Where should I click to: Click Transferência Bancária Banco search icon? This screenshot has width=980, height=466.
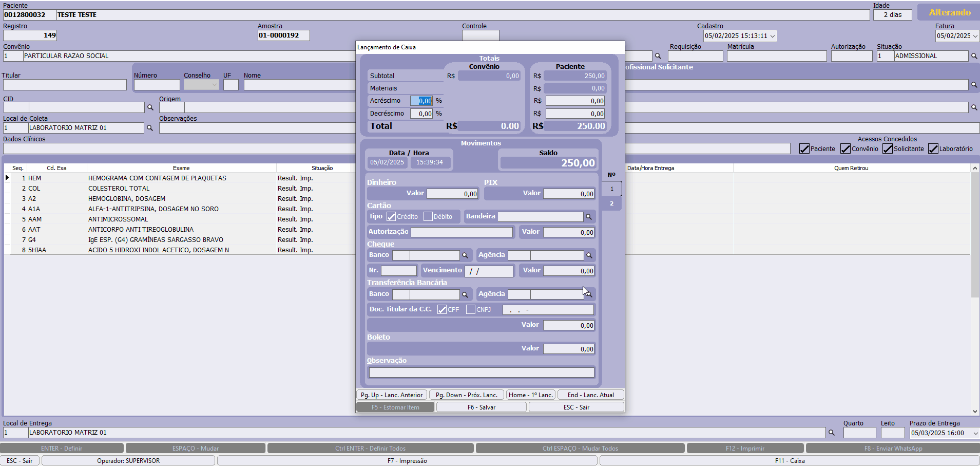(465, 294)
